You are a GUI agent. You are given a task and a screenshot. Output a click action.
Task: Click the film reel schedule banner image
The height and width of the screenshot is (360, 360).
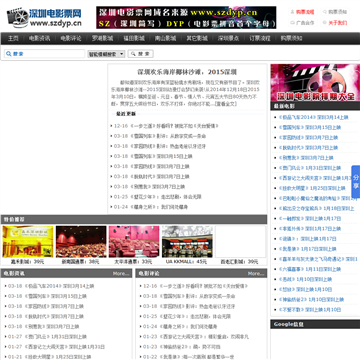[x=315, y=82]
